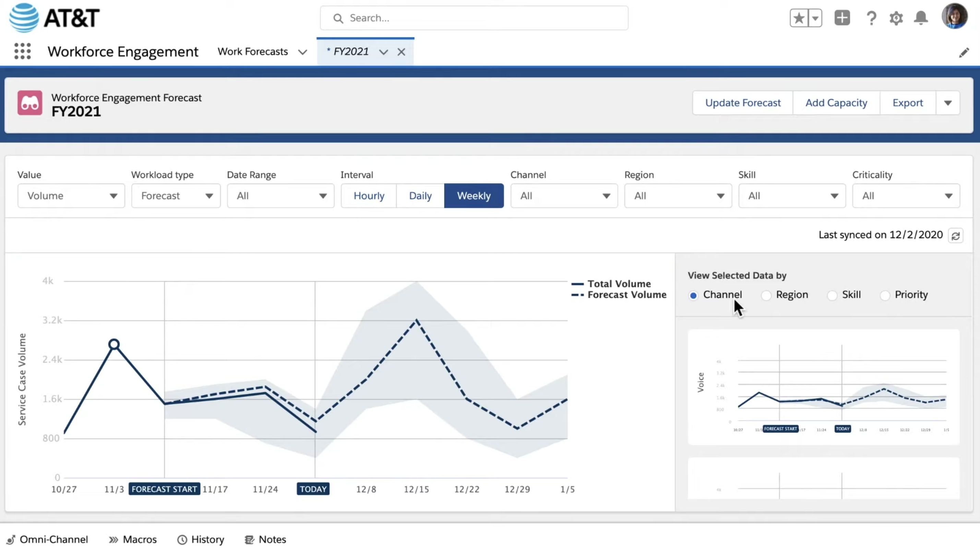Select the Priority radio button
The width and height of the screenshot is (980, 550).
point(885,295)
